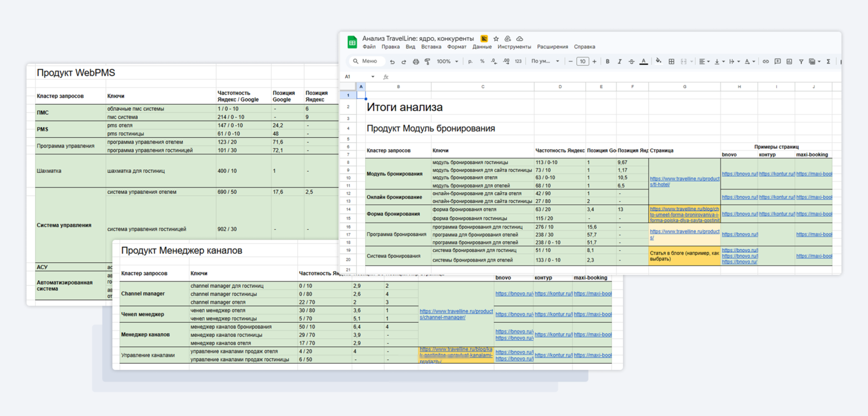Decrease the number of decimal places

[x=494, y=62]
